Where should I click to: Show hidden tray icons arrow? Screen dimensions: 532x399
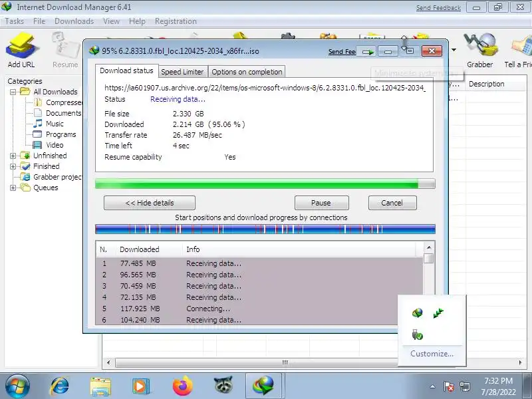coord(433,386)
